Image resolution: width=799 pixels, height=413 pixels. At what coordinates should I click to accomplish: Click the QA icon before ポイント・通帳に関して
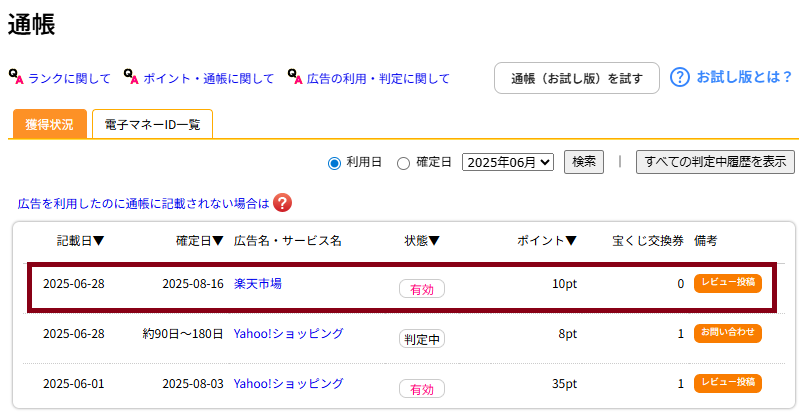(x=131, y=77)
